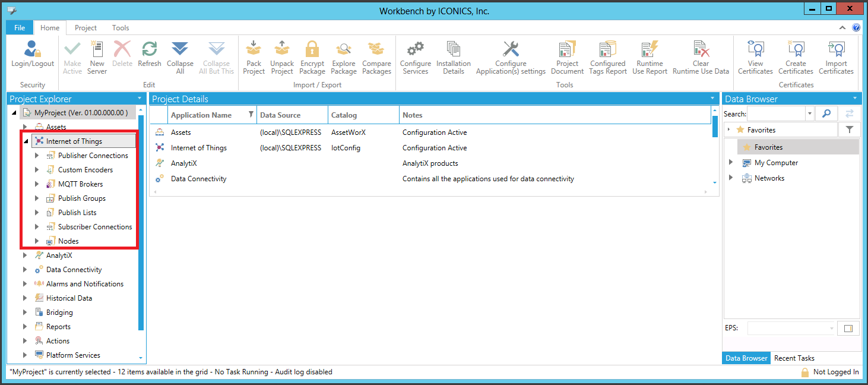Collapse the ribbon with the up chevron
Viewport: 868px width, 385px height.
point(842,28)
